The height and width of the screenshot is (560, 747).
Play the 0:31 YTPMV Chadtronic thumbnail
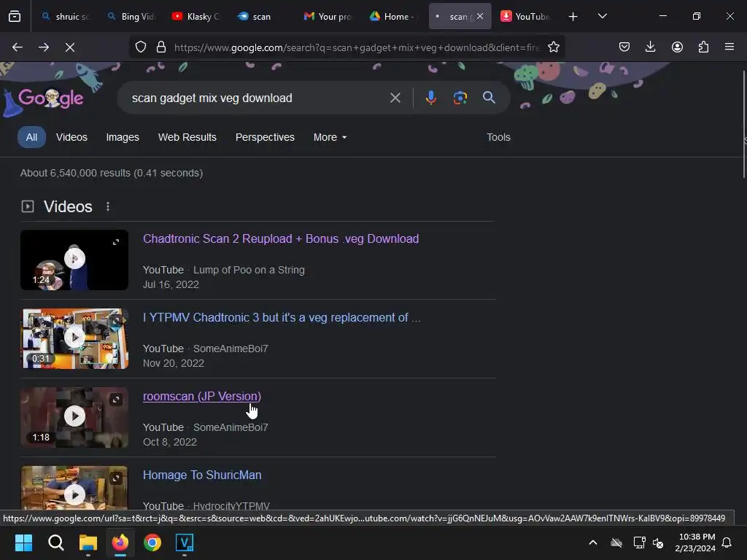74,338
